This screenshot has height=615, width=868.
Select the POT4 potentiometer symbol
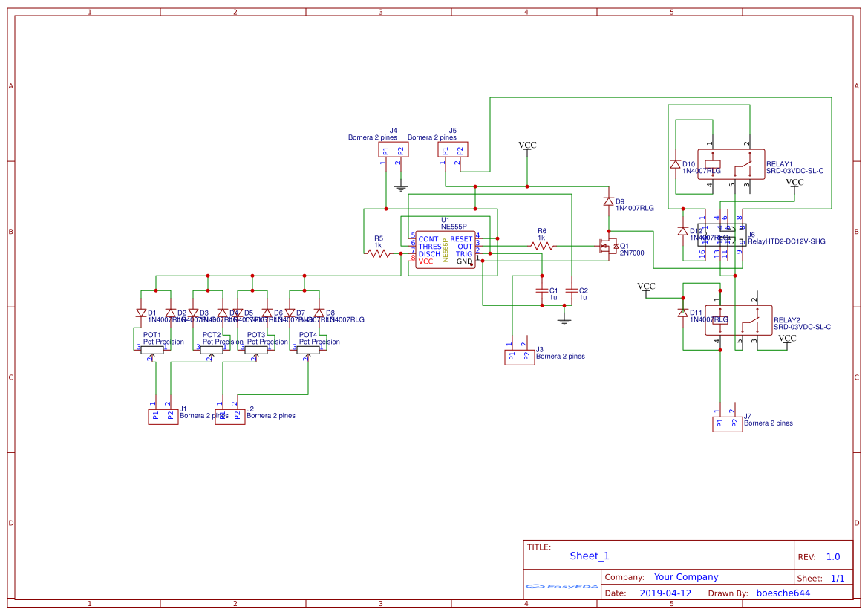click(x=308, y=350)
